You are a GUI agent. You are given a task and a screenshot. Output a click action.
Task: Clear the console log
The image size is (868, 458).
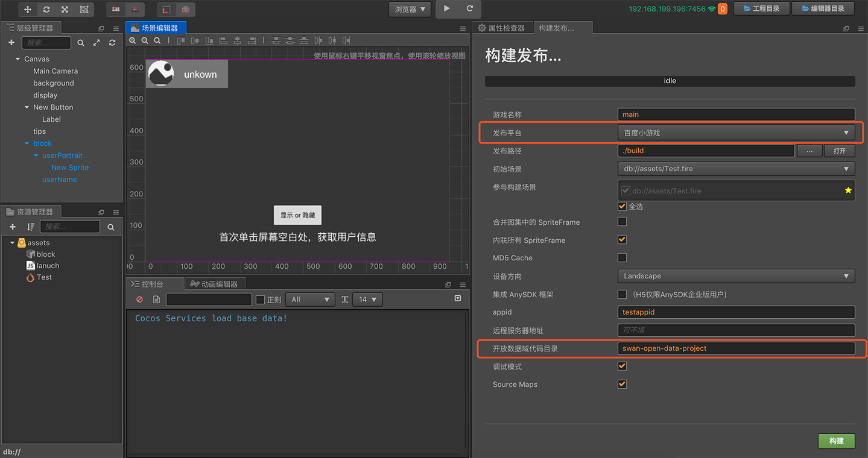pos(140,300)
